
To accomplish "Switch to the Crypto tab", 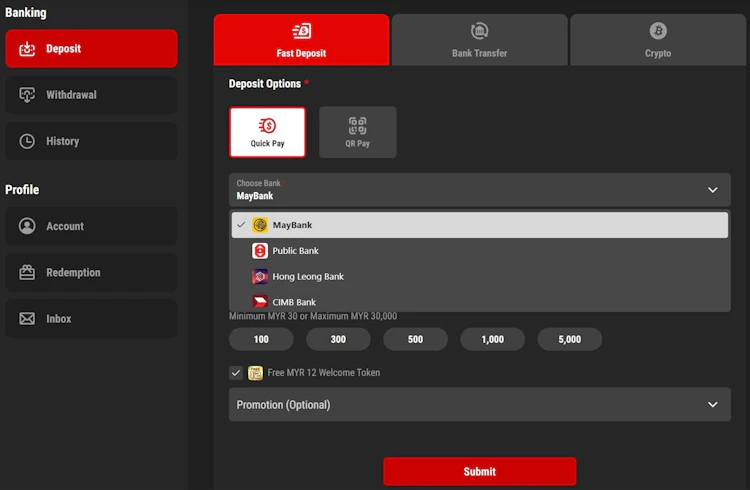I will tap(658, 40).
